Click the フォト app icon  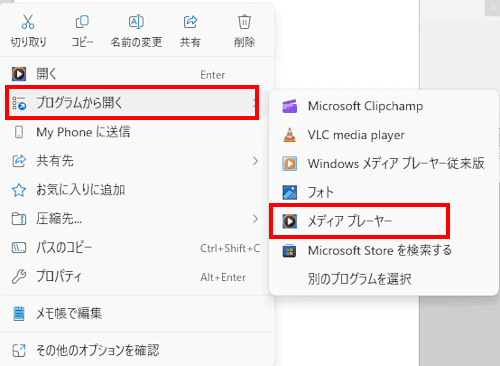click(290, 192)
